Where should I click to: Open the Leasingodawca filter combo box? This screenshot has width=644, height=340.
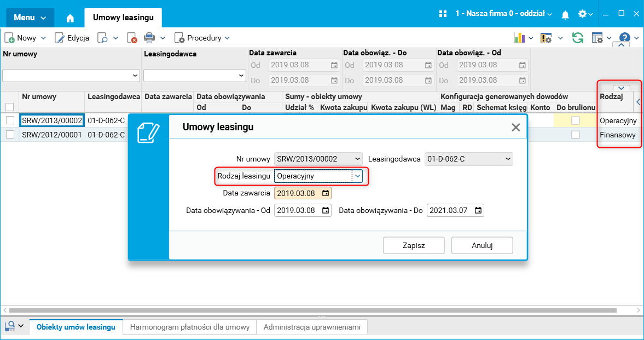click(x=195, y=76)
